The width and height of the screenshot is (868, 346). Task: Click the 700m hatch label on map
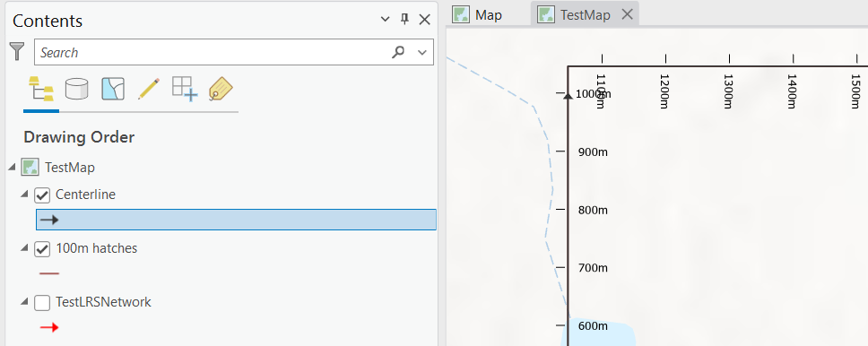(x=593, y=268)
